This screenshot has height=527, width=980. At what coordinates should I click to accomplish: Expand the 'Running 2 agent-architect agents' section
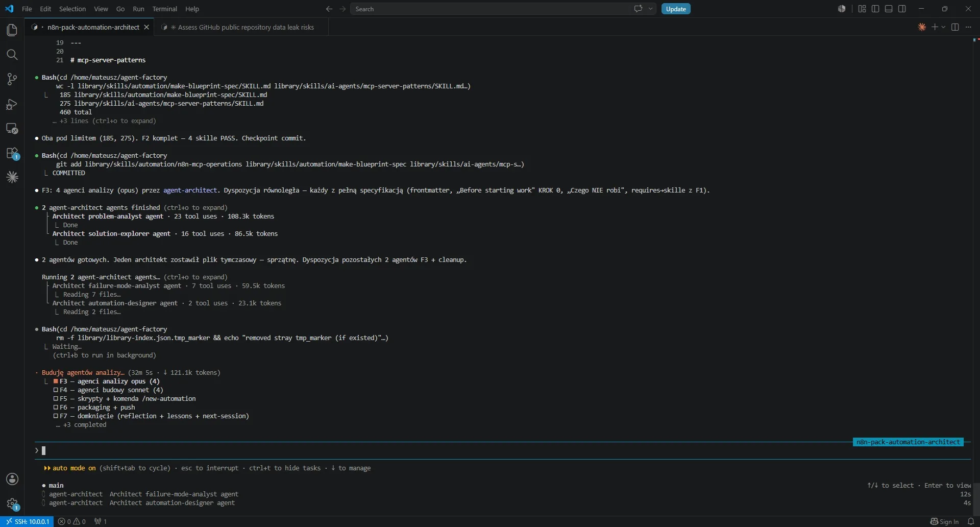[135, 277]
